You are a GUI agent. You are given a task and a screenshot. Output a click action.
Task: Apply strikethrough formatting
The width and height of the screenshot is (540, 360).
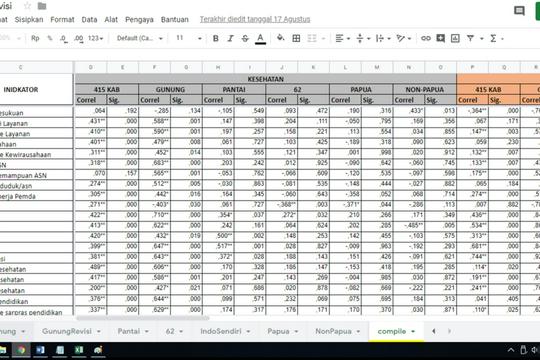245,38
